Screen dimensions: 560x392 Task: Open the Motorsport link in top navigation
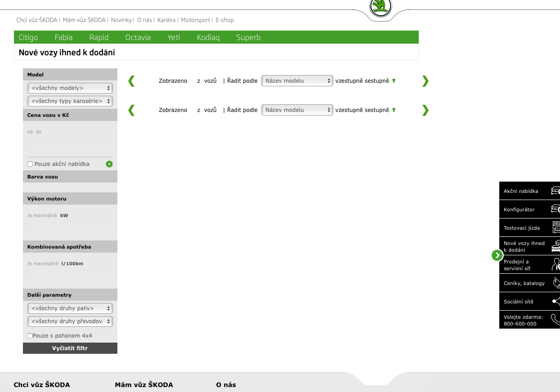195,20
